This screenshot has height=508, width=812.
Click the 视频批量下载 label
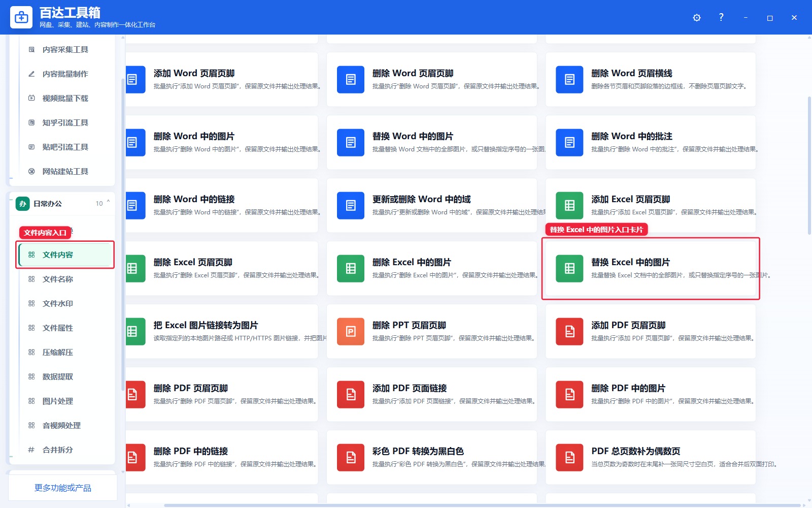(x=65, y=98)
